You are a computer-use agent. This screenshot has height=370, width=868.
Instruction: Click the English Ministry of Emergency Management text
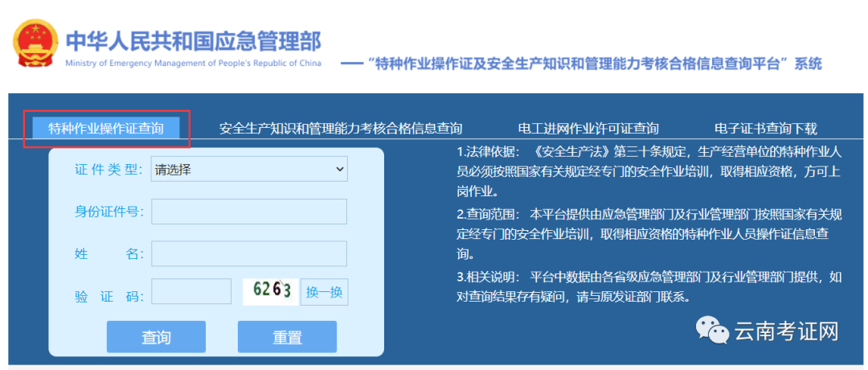(x=193, y=64)
